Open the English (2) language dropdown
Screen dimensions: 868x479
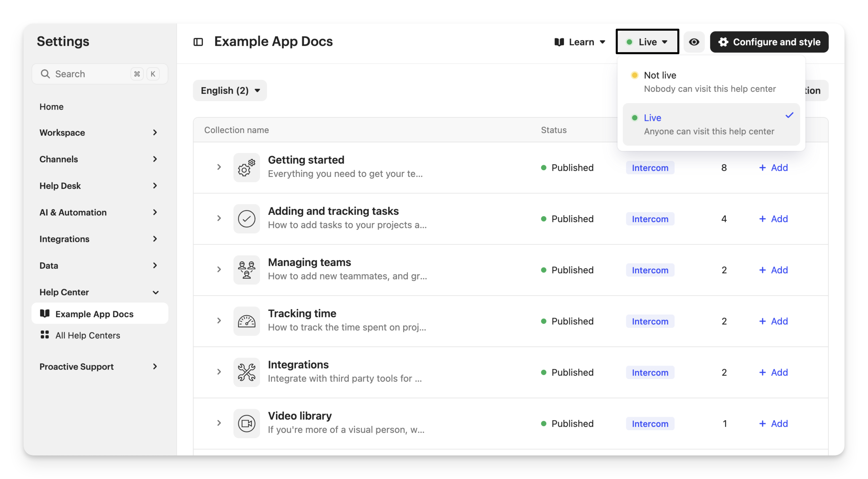pyautogui.click(x=230, y=91)
